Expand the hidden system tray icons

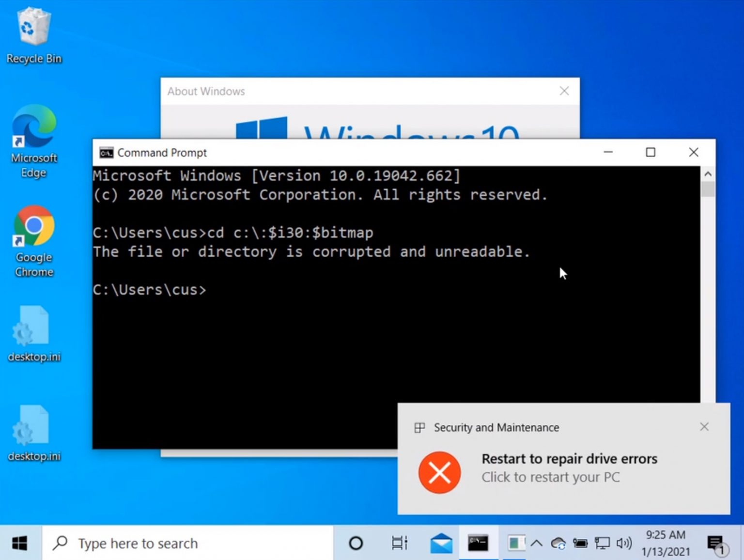536,543
